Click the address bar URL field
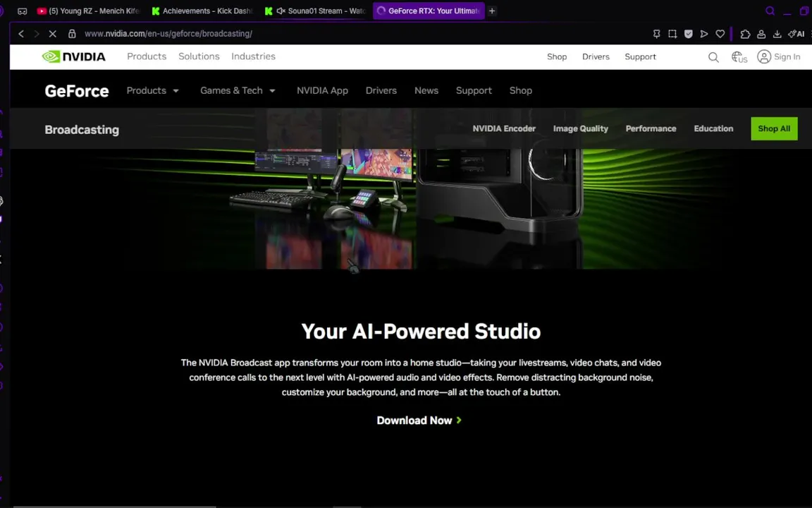The image size is (812, 508). [168, 34]
